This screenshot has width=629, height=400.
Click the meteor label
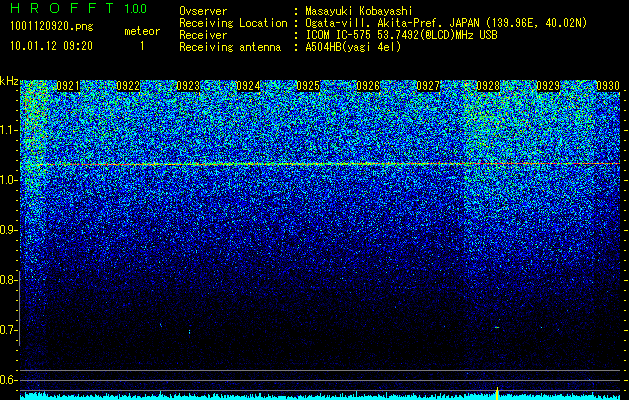pyautogui.click(x=142, y=31)
